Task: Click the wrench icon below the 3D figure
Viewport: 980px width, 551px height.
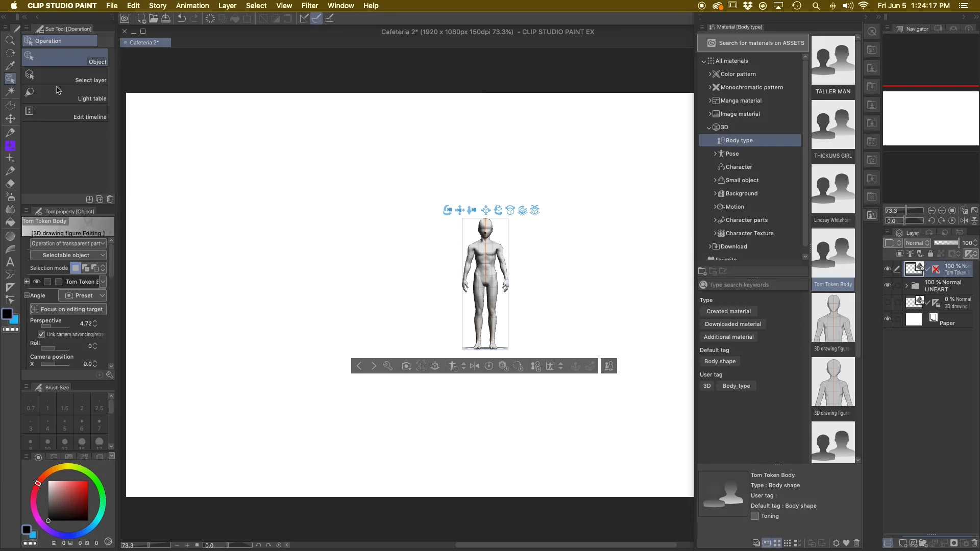Action: pyautogui.click(x=388, y=366)
